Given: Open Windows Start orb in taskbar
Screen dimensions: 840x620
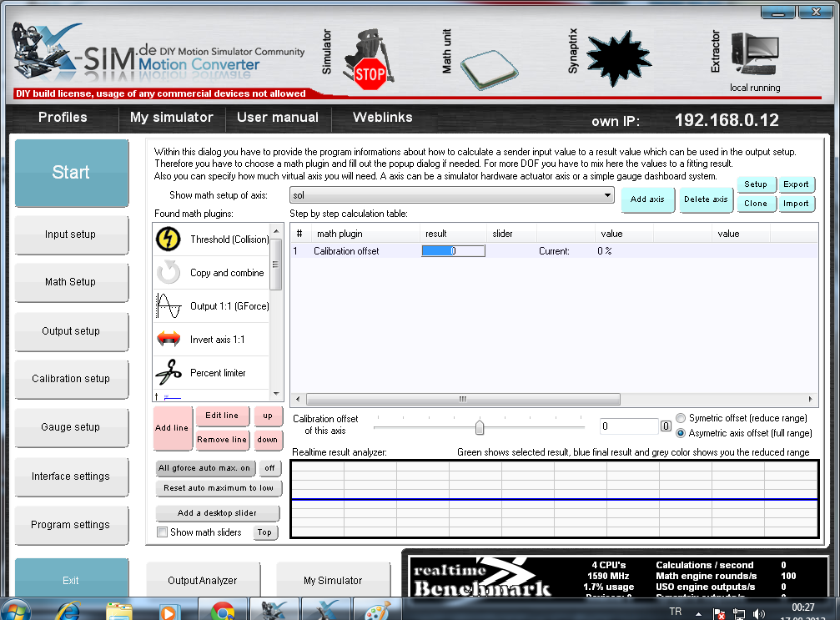Looking at the screenshot, I should [16, 611].
